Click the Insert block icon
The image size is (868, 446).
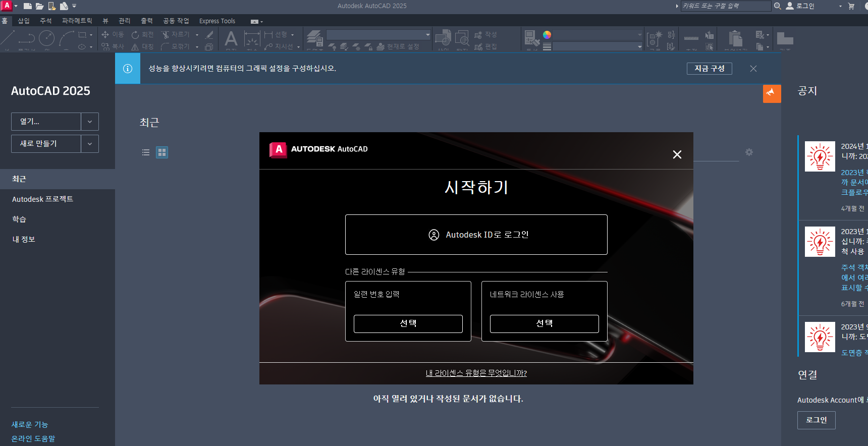tap(443, 38)
